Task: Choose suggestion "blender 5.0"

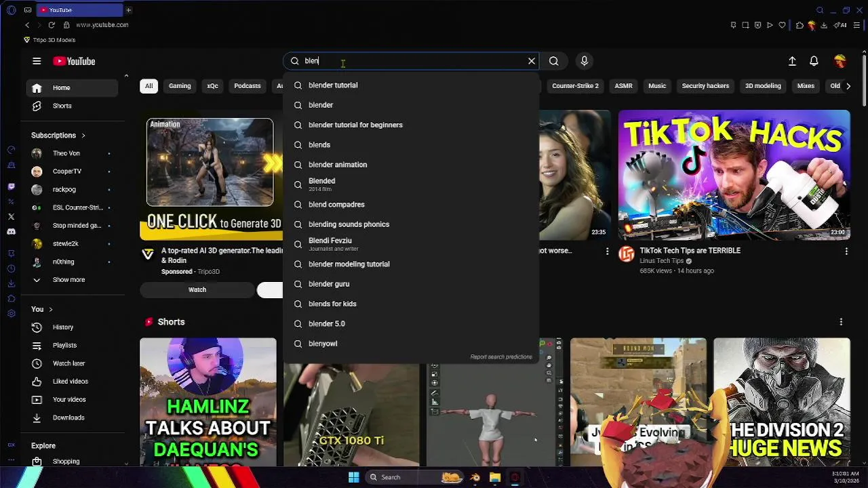Action: (411, 324)
